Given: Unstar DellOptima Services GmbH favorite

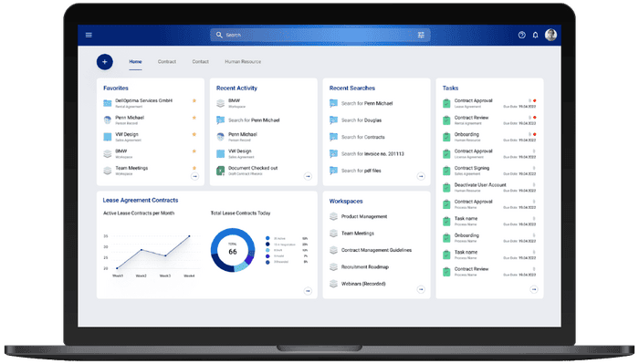Looking at the screenshot, I should pos(194,100).
